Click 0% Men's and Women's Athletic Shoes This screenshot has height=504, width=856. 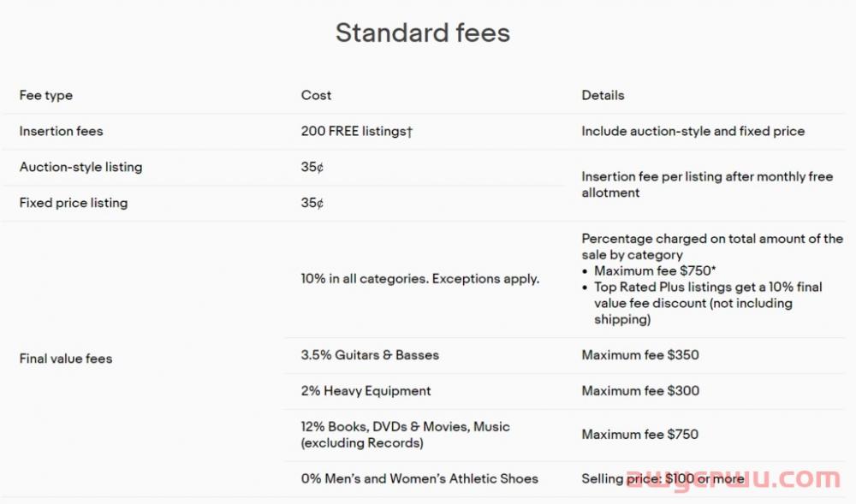(x=419, y=478)
